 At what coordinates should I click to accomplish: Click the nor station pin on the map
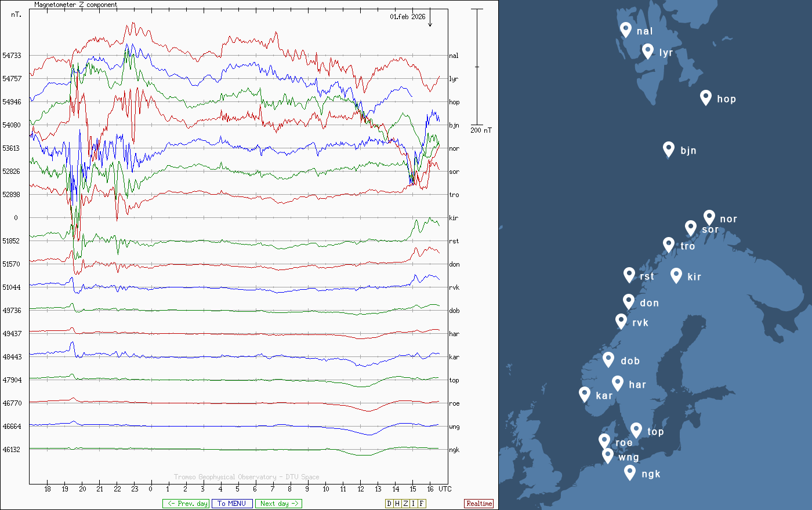click(709, 217)
